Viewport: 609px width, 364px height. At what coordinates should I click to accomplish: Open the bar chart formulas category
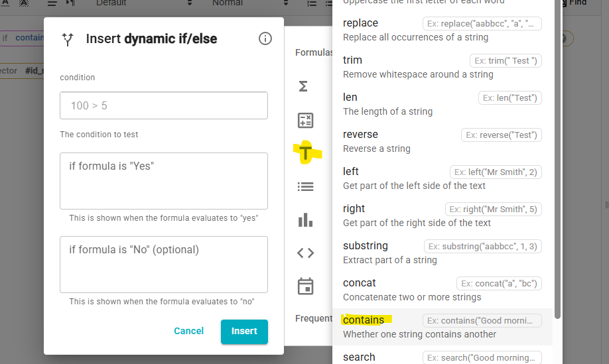click(305, 219)
